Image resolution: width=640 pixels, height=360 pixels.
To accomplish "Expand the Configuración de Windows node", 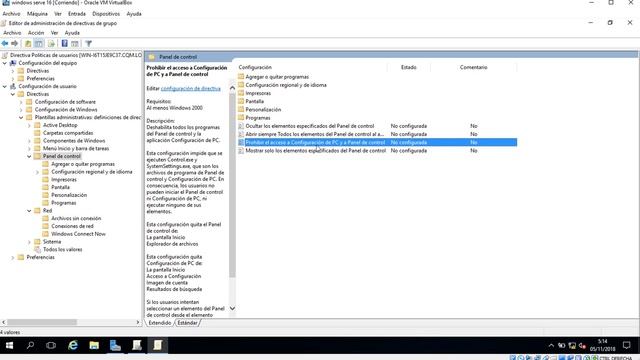I will click(21, 110).
